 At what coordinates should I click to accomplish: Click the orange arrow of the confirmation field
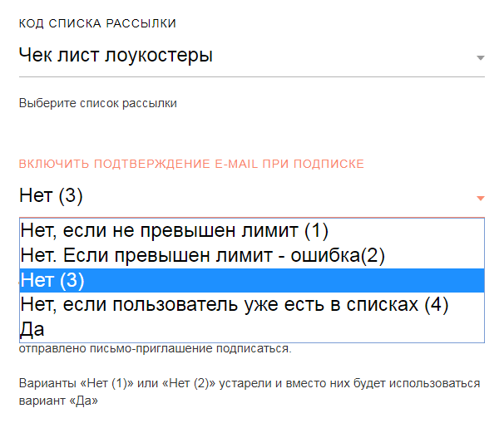pyautogui.click(x=480, y=199)
